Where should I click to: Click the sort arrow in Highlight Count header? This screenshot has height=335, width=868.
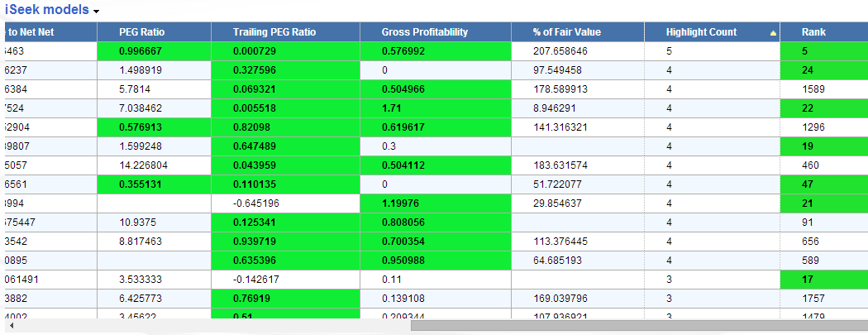point(773,33)
